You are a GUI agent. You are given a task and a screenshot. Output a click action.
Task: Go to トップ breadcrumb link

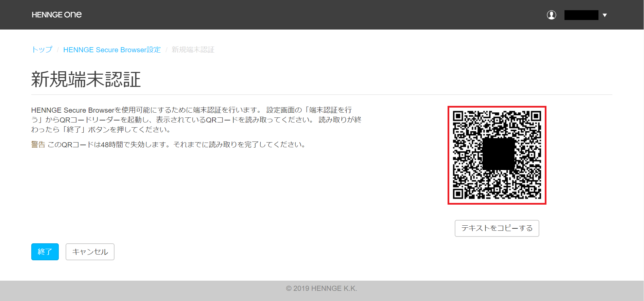pos(42,50)
